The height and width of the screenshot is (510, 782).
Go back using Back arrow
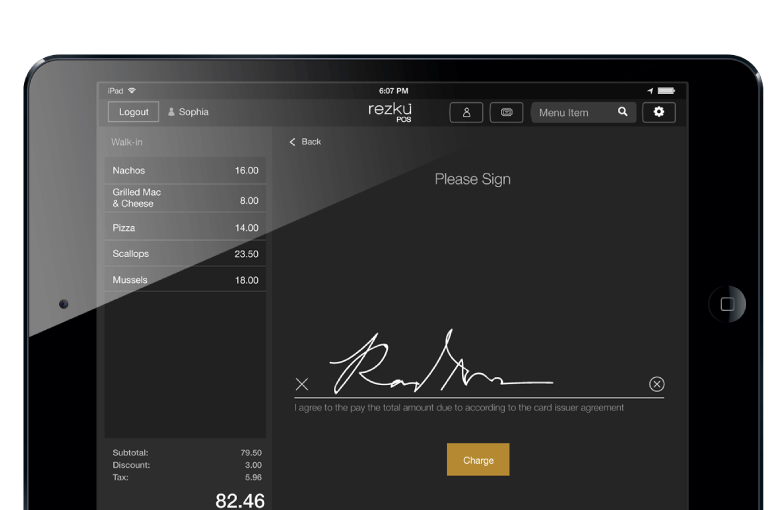(x=305, y=142)
